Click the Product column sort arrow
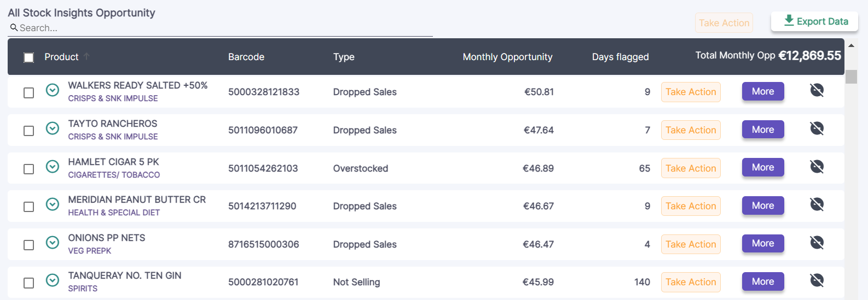 pyautogui.click(x=86, y=56)
